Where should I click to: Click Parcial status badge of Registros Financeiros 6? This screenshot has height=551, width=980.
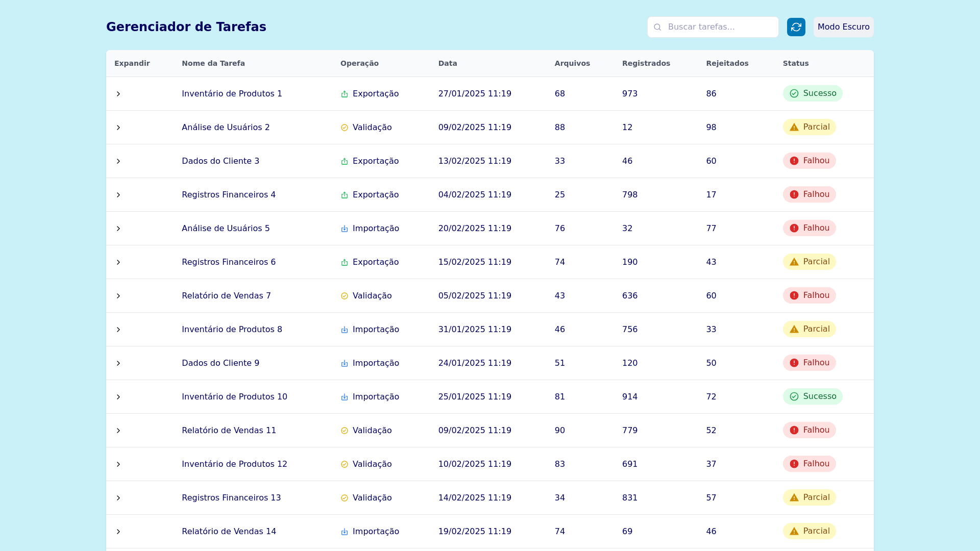tap(809, 262)
